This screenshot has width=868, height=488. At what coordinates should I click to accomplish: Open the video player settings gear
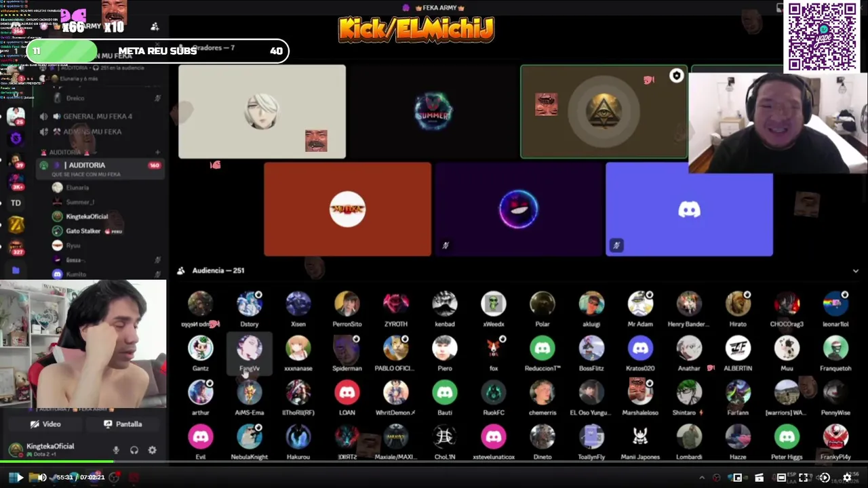coord(846,478)
